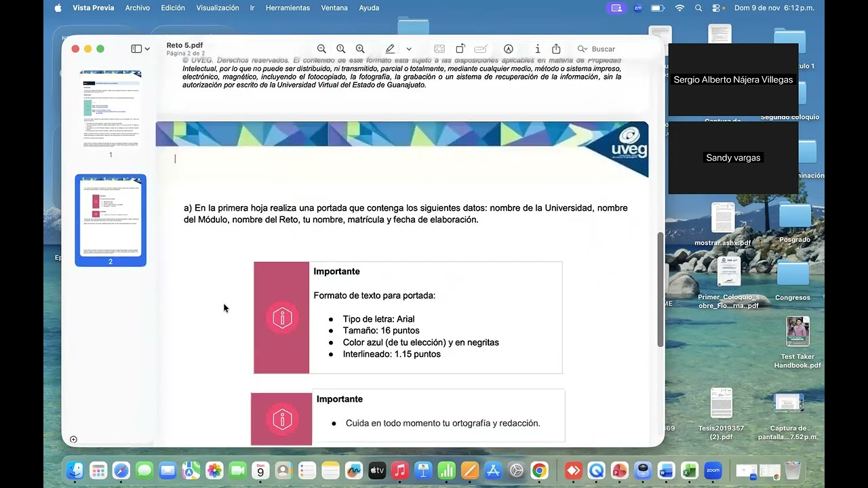Select page 1 thumbnail in sidebar

point(111,110)
